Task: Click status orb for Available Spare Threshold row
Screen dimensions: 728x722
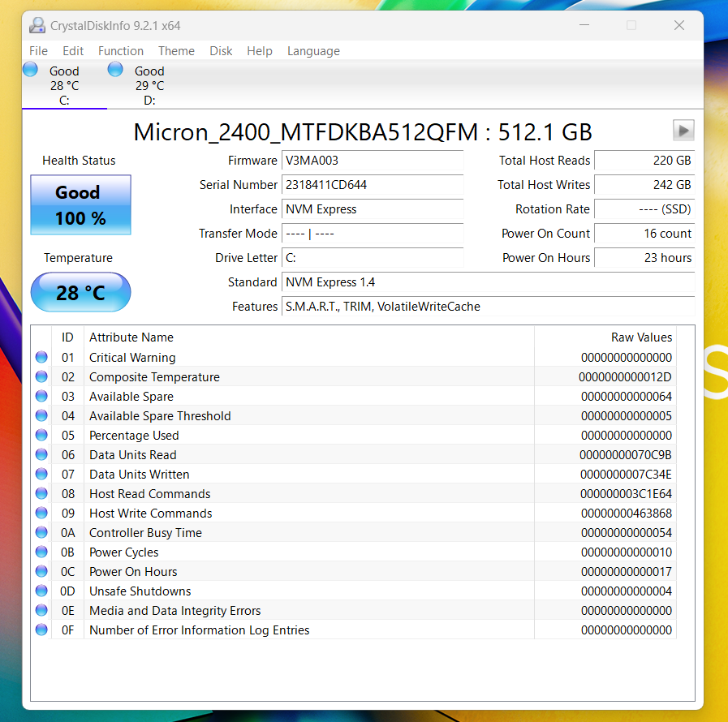Action: click(x=41, y=415)
